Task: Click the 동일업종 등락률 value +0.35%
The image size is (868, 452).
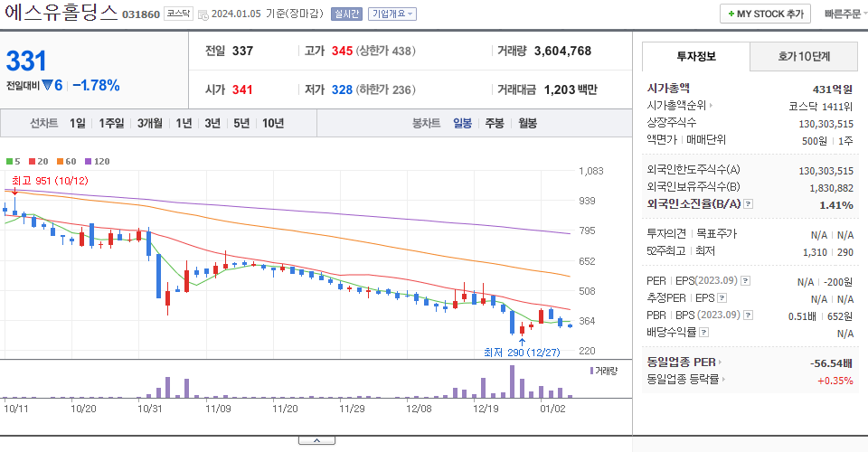Action: coord(835,381)
